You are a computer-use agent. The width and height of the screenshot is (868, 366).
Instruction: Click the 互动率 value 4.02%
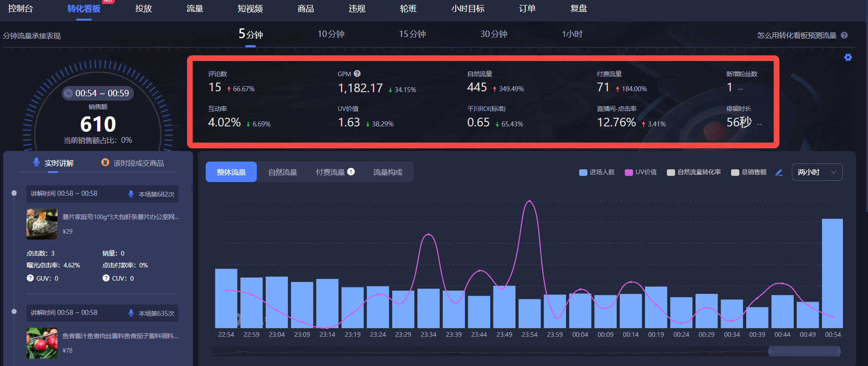coord(224,122)
